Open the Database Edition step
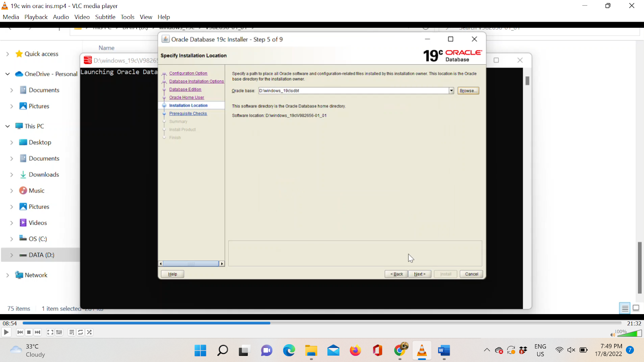644x362 pixels. 185,89
